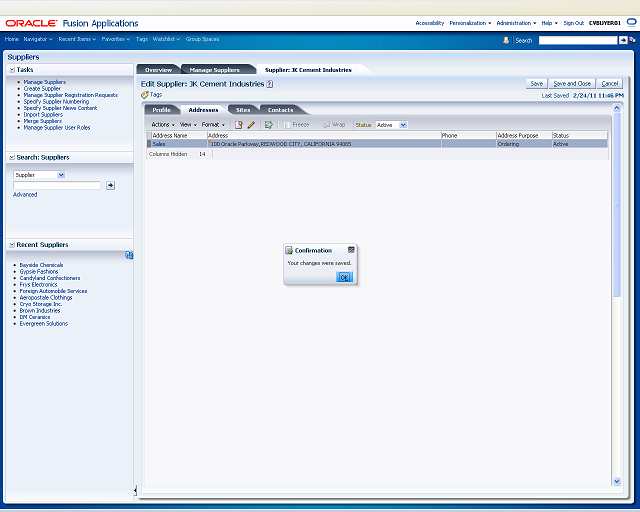Open help icon beside Edit Supplier title
640x512 pixels.
coord(269,84)
